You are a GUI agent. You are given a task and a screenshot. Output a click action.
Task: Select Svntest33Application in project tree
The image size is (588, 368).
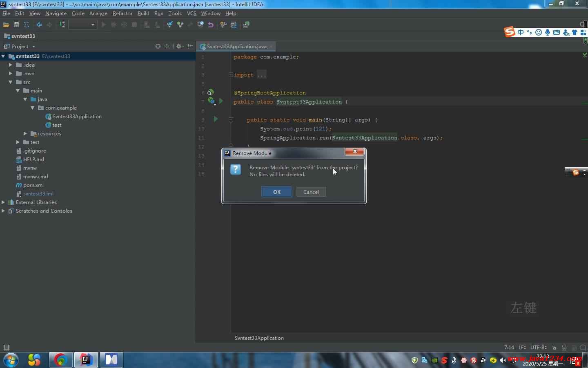click(x=77, y=117)
